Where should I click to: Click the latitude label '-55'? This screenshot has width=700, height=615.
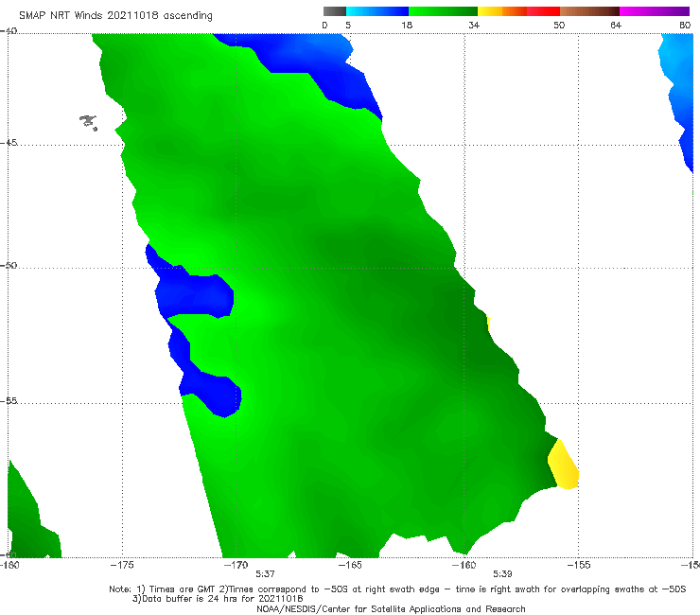coord(9,401)
